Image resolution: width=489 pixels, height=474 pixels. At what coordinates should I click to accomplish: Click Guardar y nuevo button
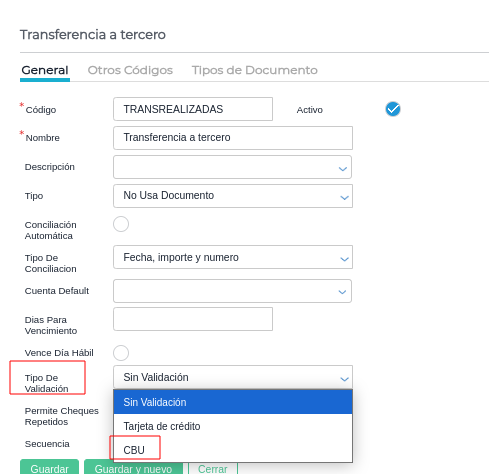(133, 467)
